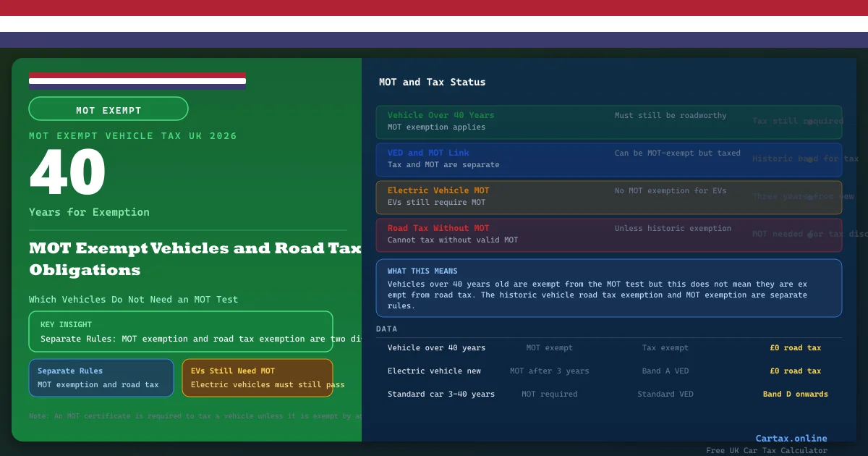Screen dimensions: 868x456
Task: Click the EVs Still Need MOT card
Action: [x=257, y=378]
